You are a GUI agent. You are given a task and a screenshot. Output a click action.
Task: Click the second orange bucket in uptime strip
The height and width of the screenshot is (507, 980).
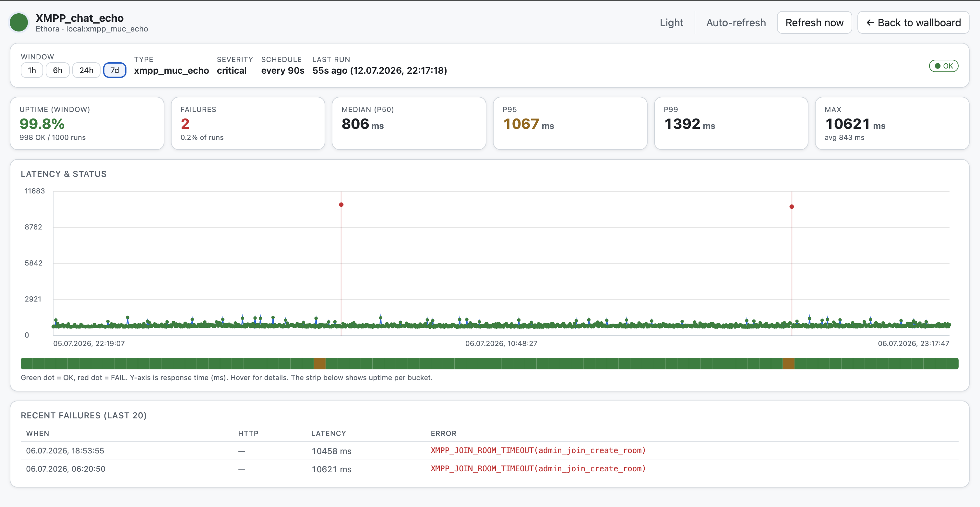click(x=788, y=364)
